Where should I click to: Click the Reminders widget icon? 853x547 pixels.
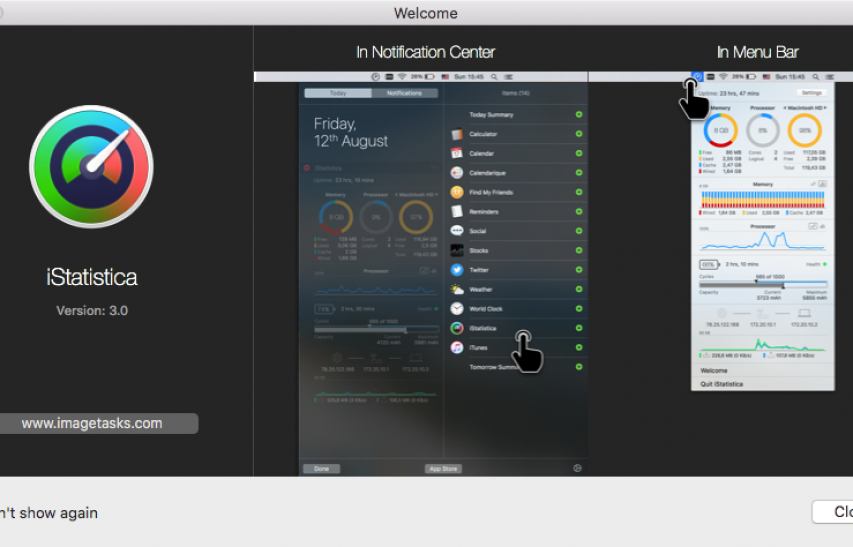(x=457, y=212)
